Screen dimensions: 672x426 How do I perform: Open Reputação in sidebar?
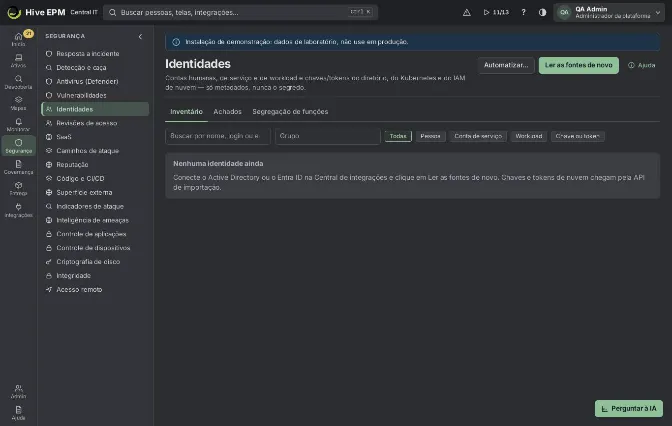point(95,165)
